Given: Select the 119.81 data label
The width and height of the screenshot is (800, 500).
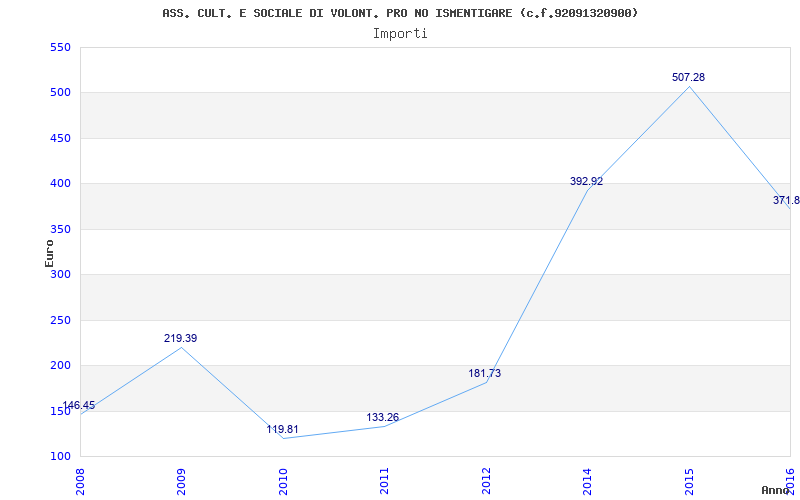Looking at the screenshot, I should tap(282, 429).
